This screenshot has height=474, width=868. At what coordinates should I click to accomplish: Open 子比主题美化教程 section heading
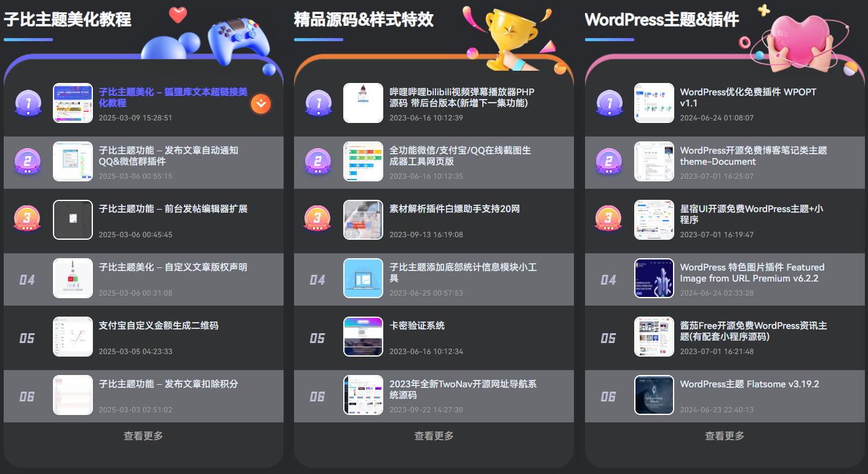(68, 20)
